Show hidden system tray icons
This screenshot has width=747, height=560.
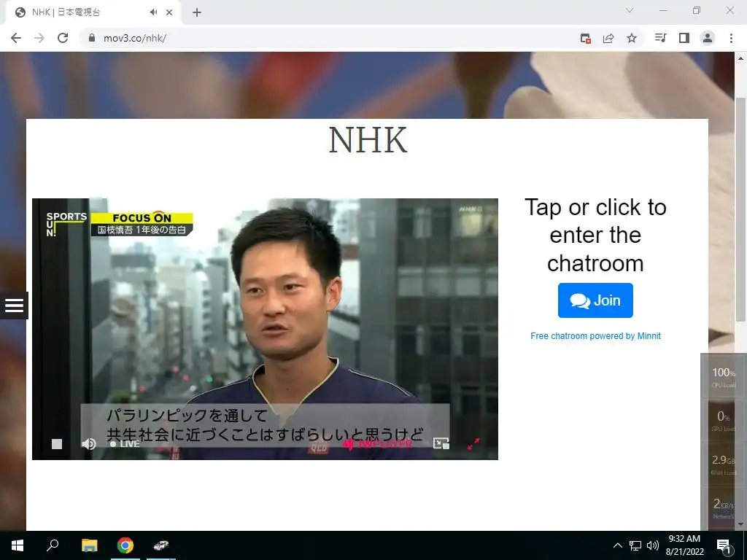point(617,545)
